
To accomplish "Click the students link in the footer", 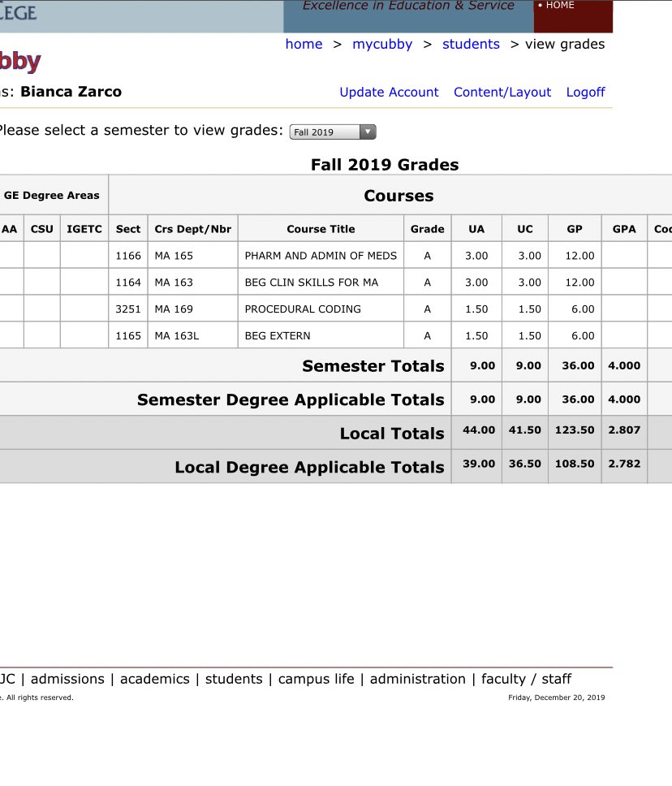I will click(234, 679).
